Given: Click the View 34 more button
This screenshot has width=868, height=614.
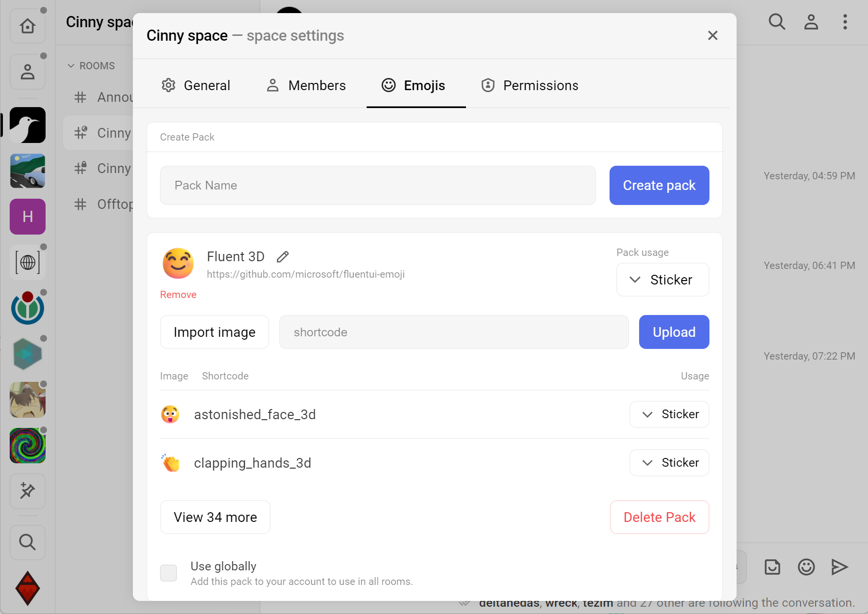Looking at the screenshot, I should coord(215,517).
